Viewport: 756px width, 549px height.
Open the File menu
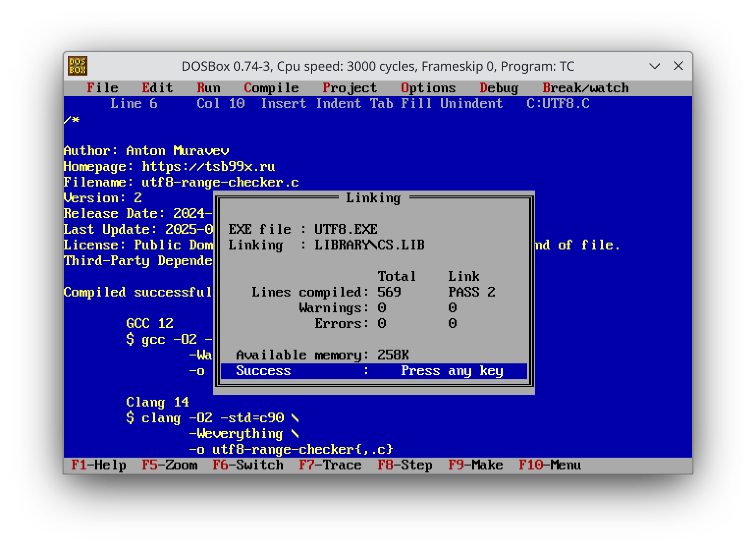click(103, 88)
